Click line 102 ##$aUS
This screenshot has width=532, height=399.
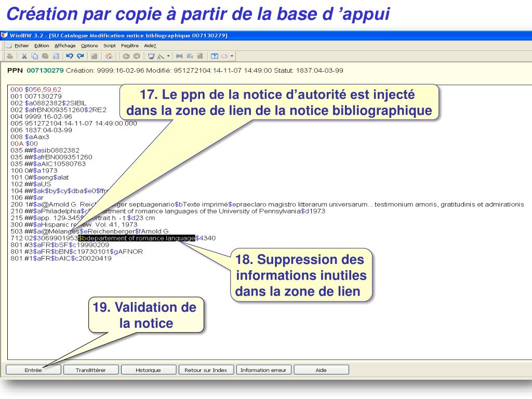coord(31,184)
